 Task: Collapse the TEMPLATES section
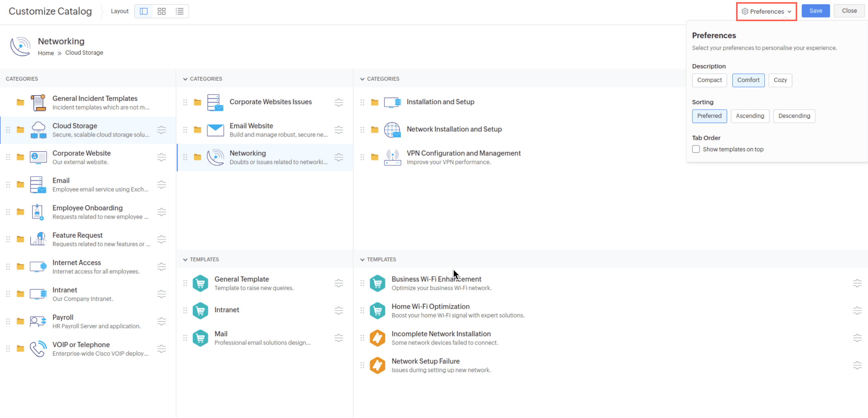tap(185, 259)
